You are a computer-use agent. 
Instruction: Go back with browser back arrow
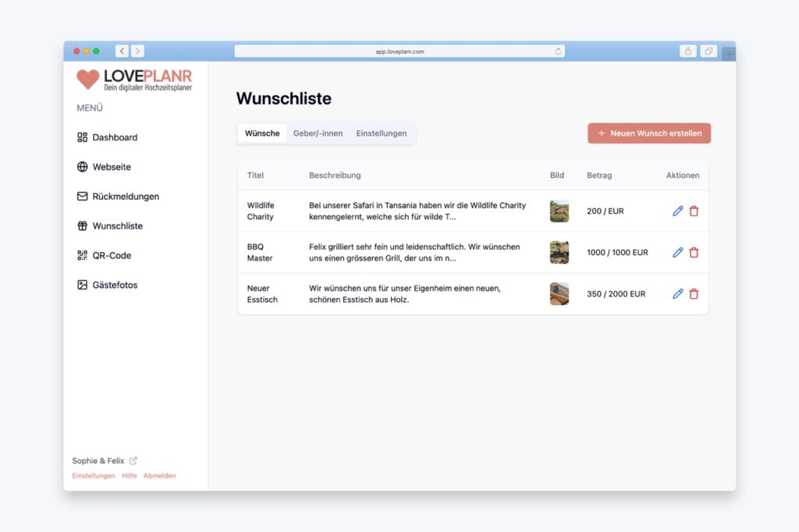[122, 51]
